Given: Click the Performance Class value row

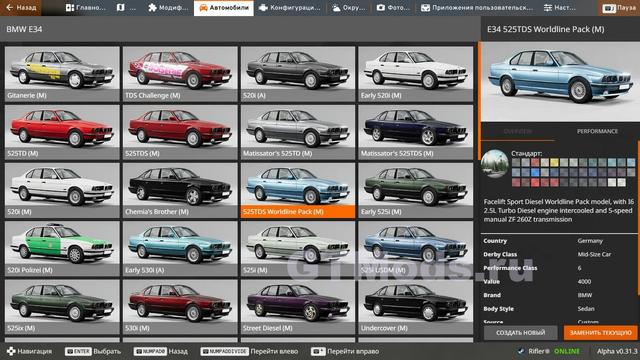Looking at the screenshot, I should click(x=559, y=268).
